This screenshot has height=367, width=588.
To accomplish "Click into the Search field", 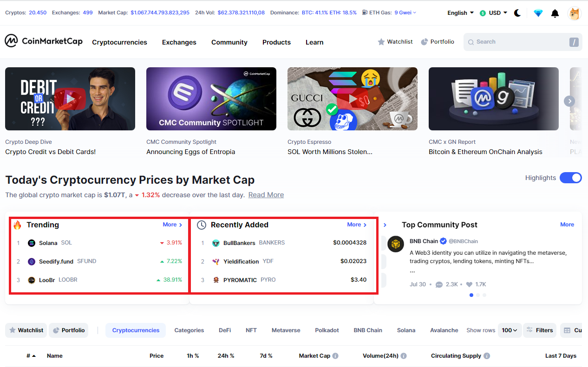I will (x=523, y=42).
